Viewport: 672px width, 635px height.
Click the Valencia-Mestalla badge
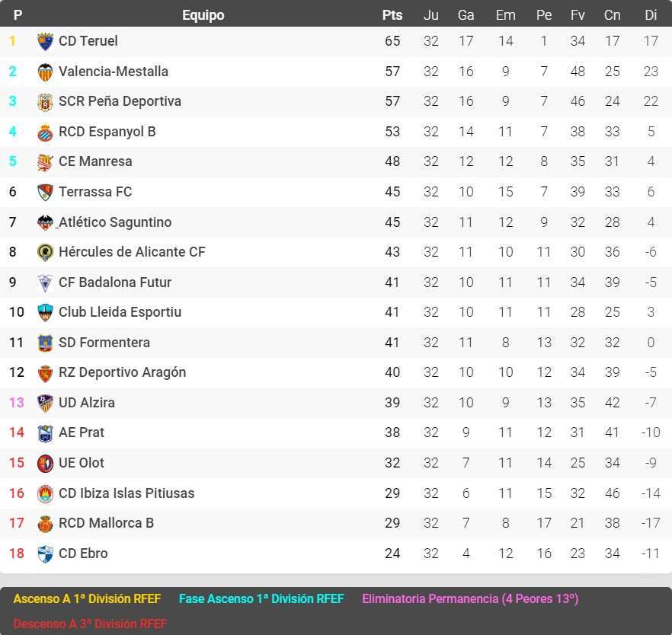click(x=45, y=71)
